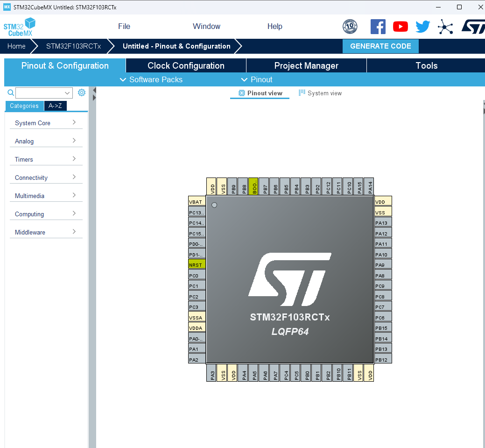This screenshot has width=485, height=448.
Task: Switch to Tools tab
Action: click(426, 66)
